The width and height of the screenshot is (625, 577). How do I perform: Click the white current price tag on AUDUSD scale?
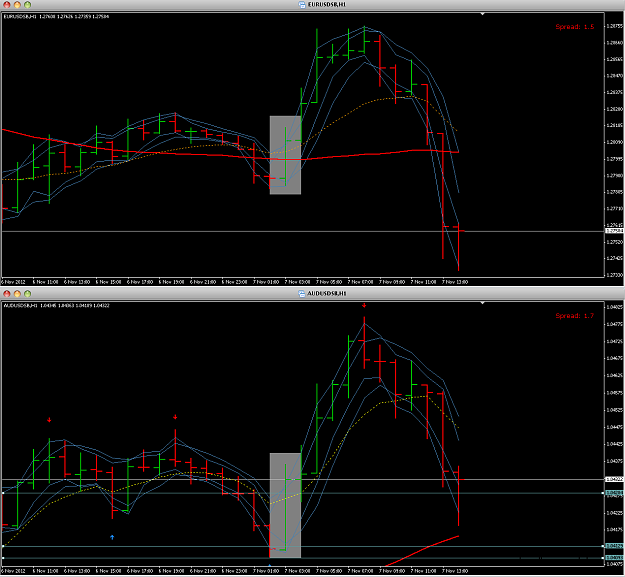615,479
